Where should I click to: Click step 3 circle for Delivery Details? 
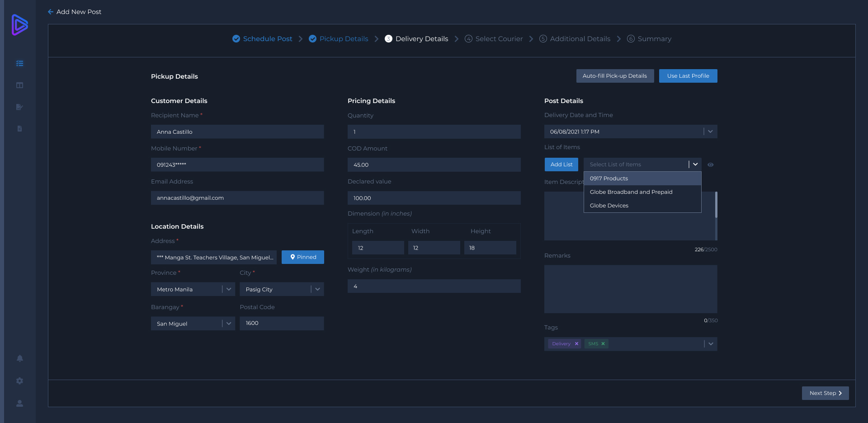pyautogui.click(x=388, y=39)
